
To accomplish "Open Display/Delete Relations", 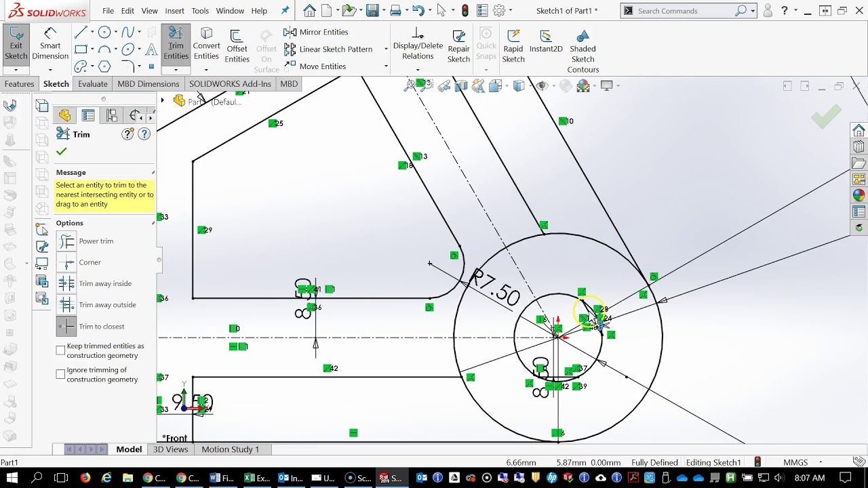I will click(x=418, y=45).
